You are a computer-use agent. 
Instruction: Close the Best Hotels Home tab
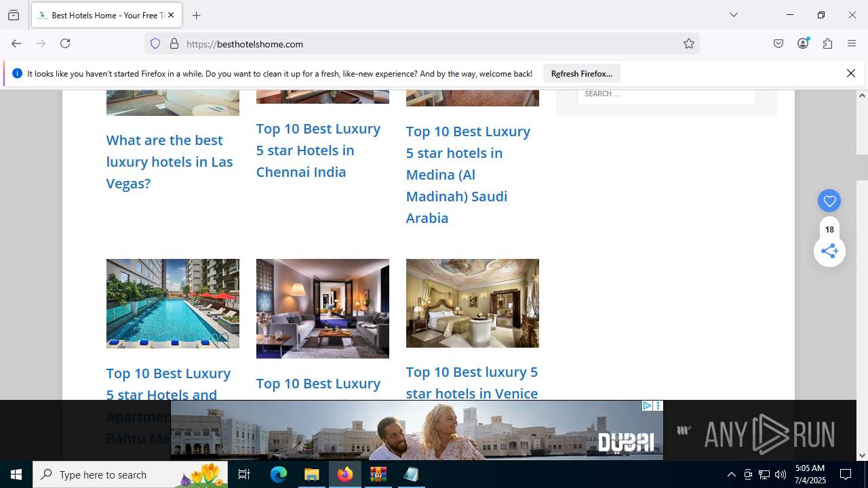point(170,15)
